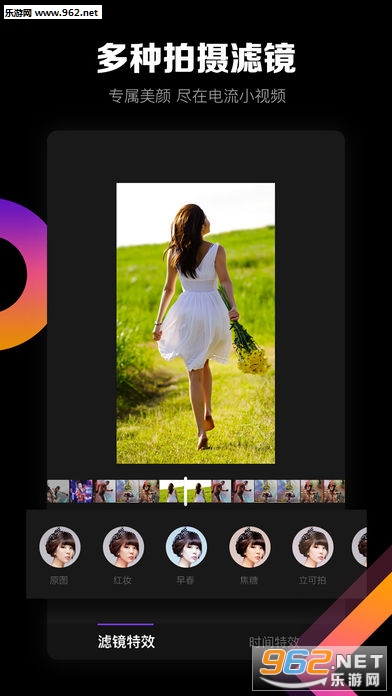Select first thumbnail in timeline strip
The image size is (392, 696).
coord(58,491)
